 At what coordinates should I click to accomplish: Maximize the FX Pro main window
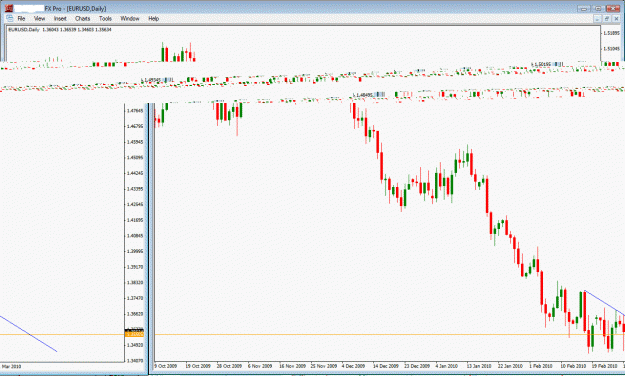point(598,8)
